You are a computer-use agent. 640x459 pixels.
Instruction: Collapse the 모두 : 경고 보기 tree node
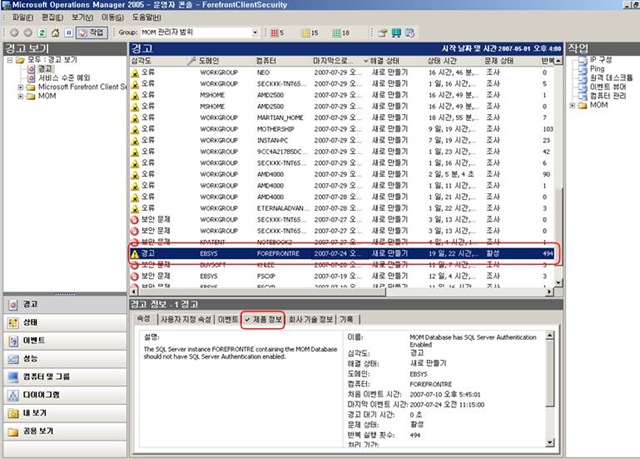coord(10,60)
